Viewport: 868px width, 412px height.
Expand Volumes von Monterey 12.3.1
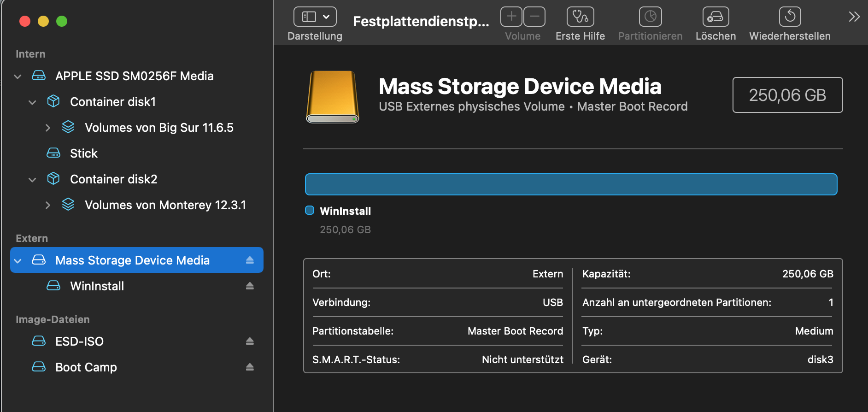47,205
